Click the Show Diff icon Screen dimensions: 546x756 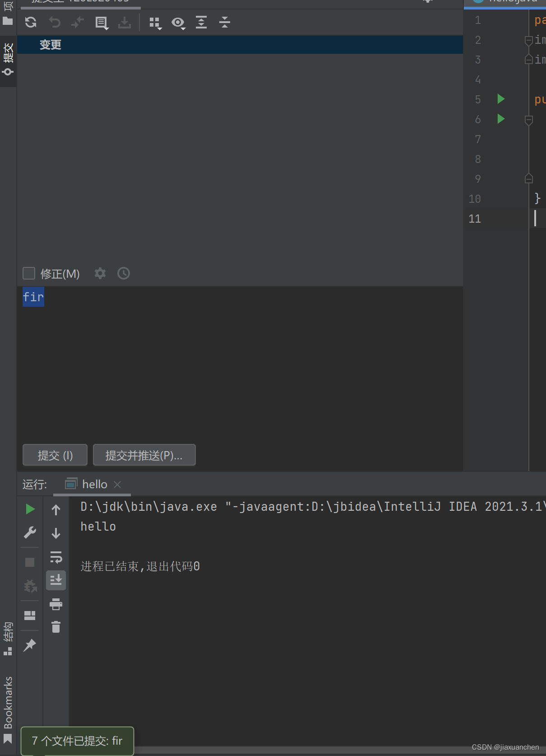(x=78, y=22)
